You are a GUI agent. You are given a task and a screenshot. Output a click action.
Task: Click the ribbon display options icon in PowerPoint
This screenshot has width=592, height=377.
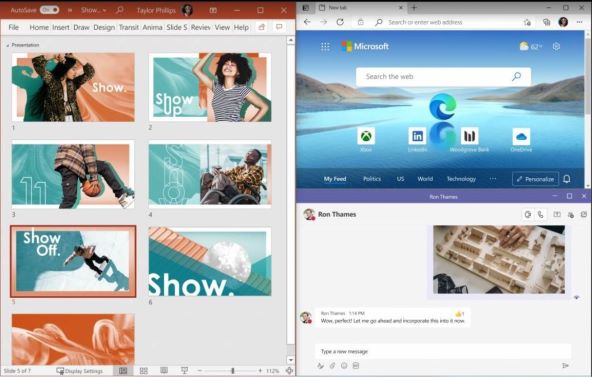(213, 10)
